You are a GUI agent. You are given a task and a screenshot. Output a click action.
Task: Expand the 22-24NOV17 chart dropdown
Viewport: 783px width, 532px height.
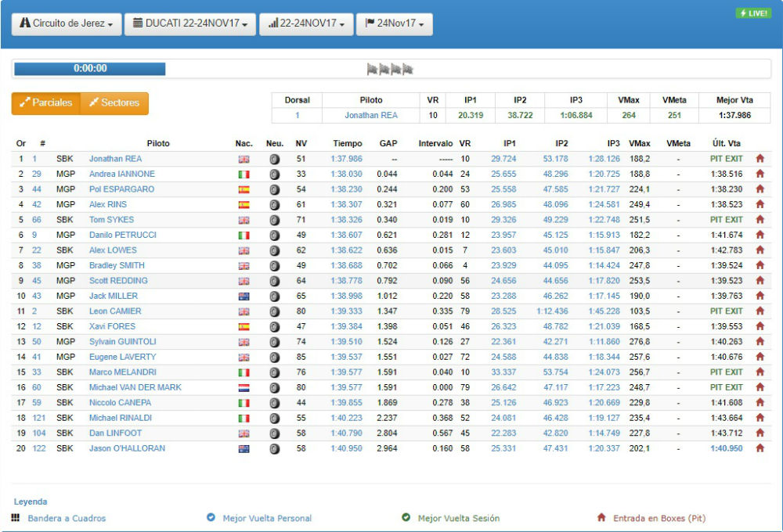click(x=305, y=24)
